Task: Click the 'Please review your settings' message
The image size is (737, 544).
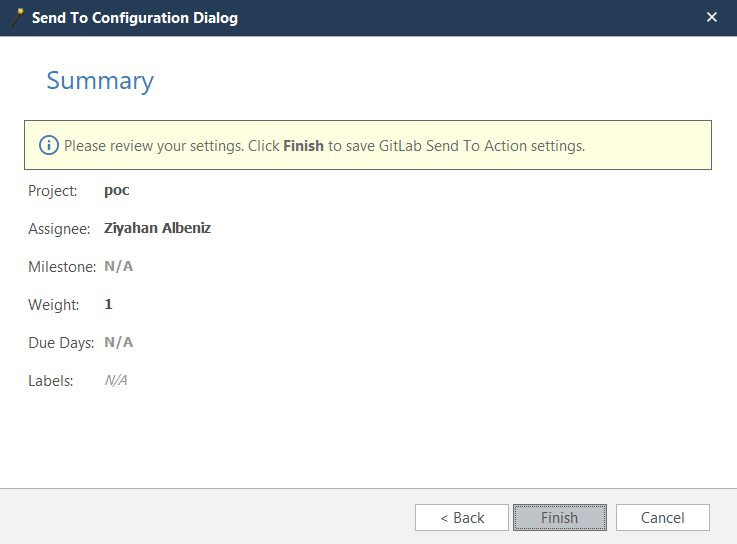Action: pos(324,146)
